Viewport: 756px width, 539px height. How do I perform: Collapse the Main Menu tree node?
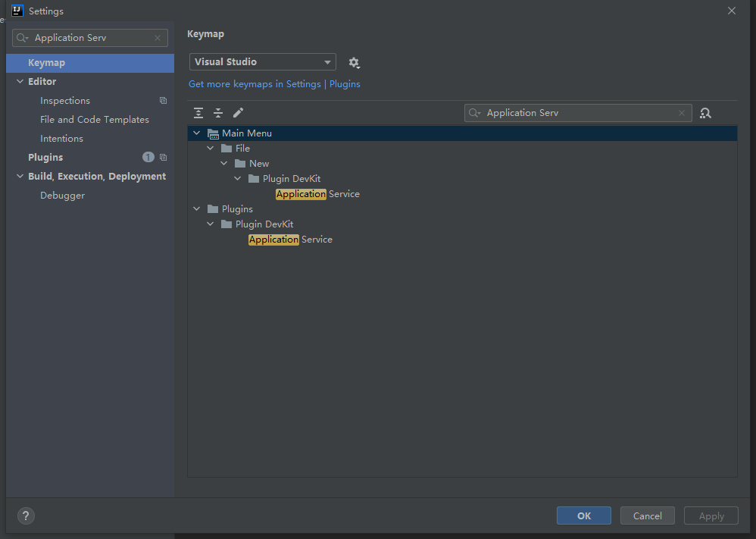click(x=197, y=133)
